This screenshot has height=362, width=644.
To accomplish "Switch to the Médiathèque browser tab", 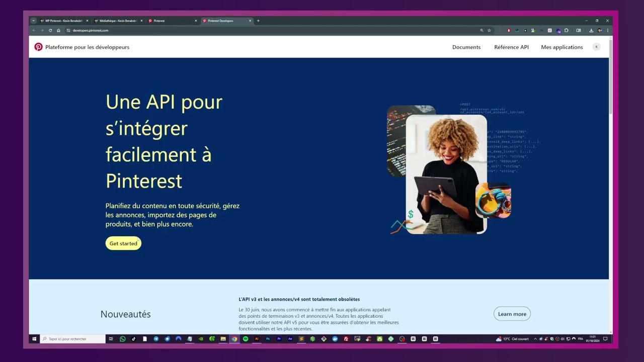I will pos(118,21).
